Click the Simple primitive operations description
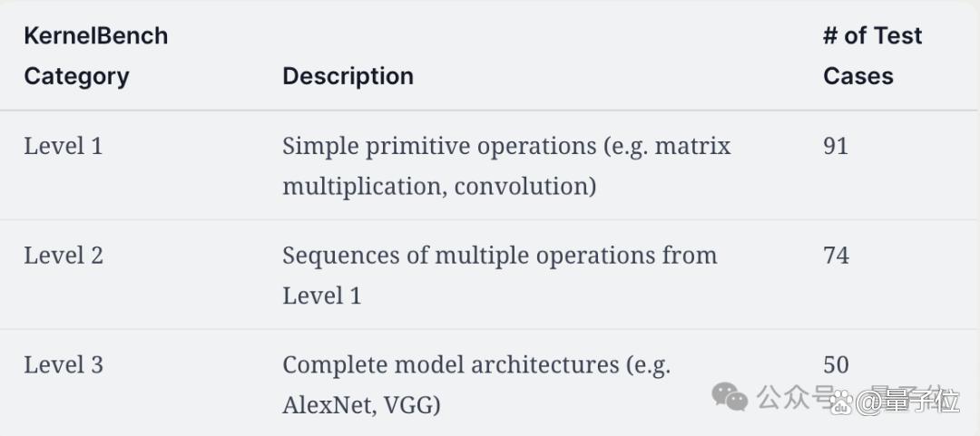 point(506,166)
